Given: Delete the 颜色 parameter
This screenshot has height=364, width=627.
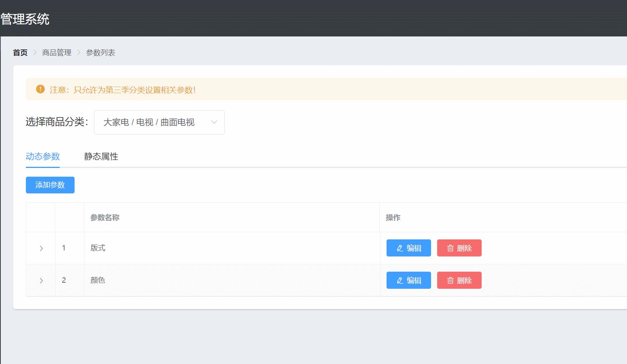Looking at the screenshot, I should pyautogui.click(x=459, y=280).
